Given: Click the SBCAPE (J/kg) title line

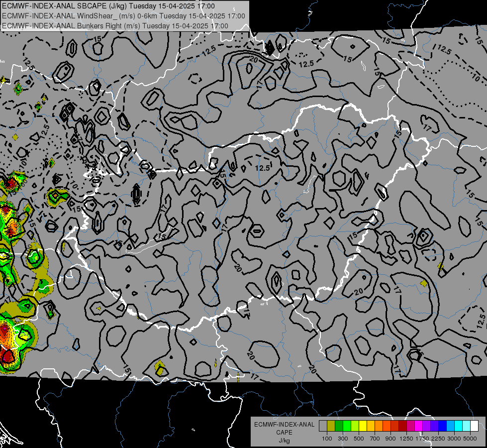Looking at the screenshot, I should pyautogui.click(x=108, y=6).
